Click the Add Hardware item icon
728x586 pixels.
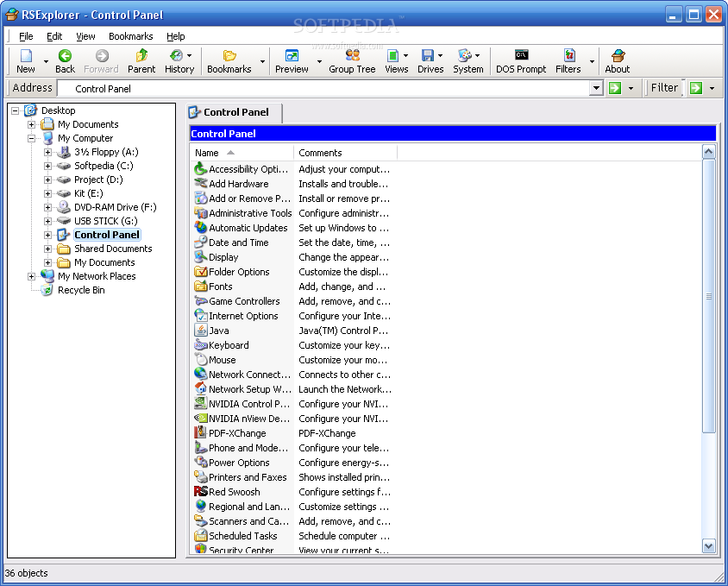201,184
